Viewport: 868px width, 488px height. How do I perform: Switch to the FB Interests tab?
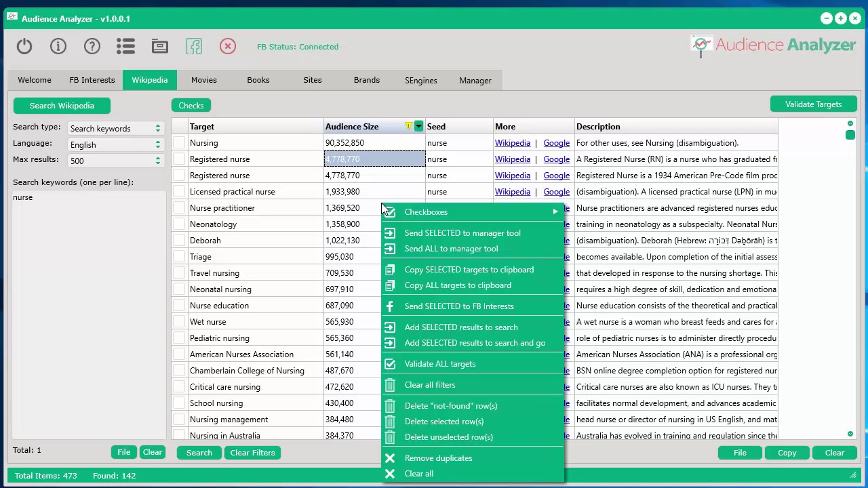coord(92,80)
